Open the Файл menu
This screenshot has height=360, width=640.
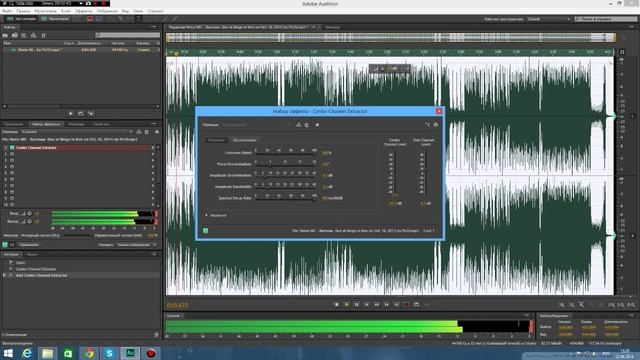[x=7, y=11]
